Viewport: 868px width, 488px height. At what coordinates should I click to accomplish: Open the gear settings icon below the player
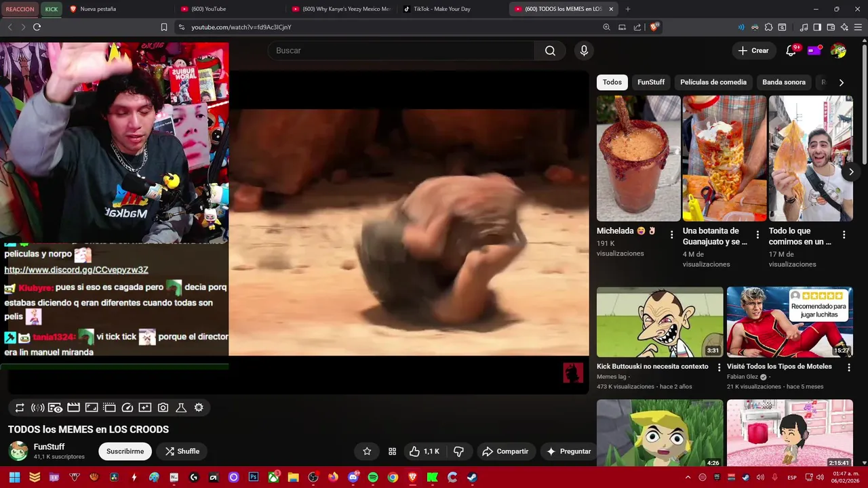[x=199, y=407]
